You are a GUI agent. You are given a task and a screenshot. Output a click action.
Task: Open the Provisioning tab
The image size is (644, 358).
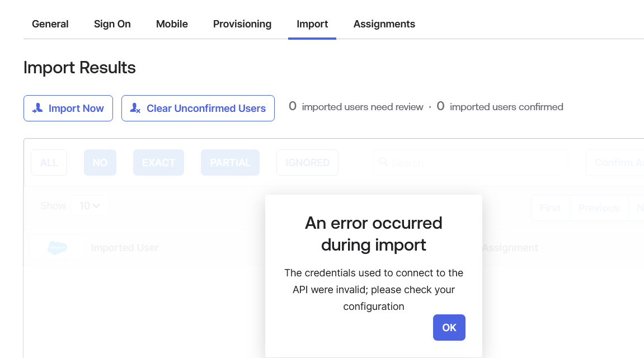point(242,24)
